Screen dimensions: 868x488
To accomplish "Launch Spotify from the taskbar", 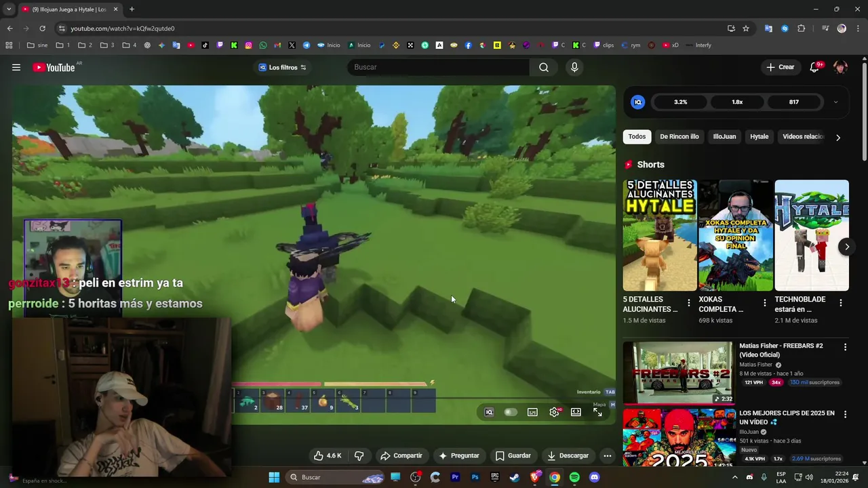I will (574, 477).
